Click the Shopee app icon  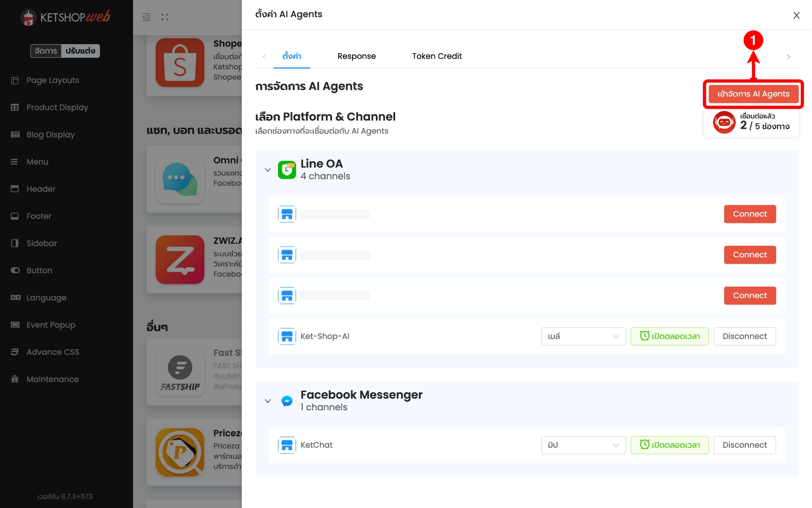(180, 63)
